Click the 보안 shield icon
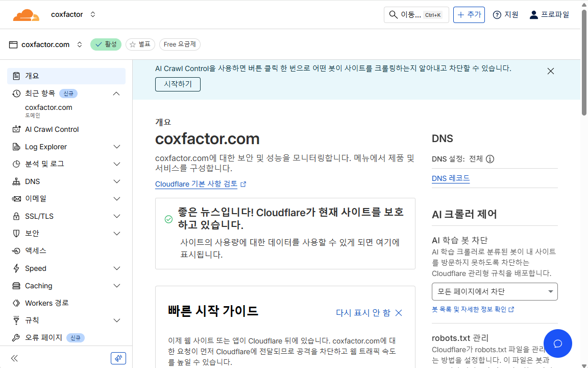This screenshot has height=368, width=588. pyautogui.click(x=16, y=234)
